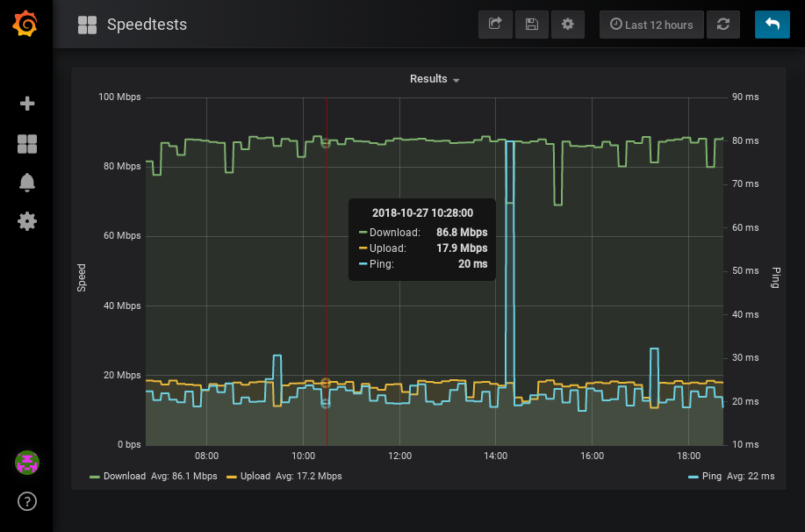
Task: Open the Dashboards sidebar icon
Action: click(26, 143)
